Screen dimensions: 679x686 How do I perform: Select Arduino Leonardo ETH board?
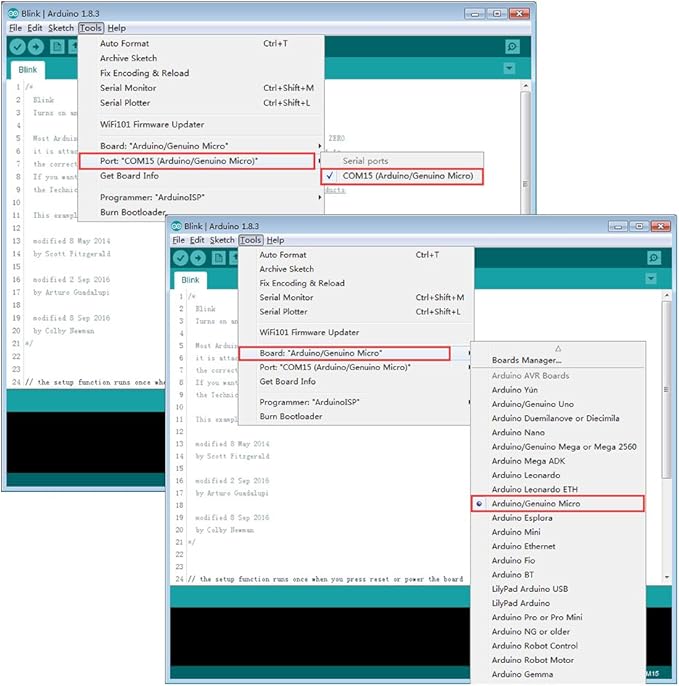[x=558, y=490]
